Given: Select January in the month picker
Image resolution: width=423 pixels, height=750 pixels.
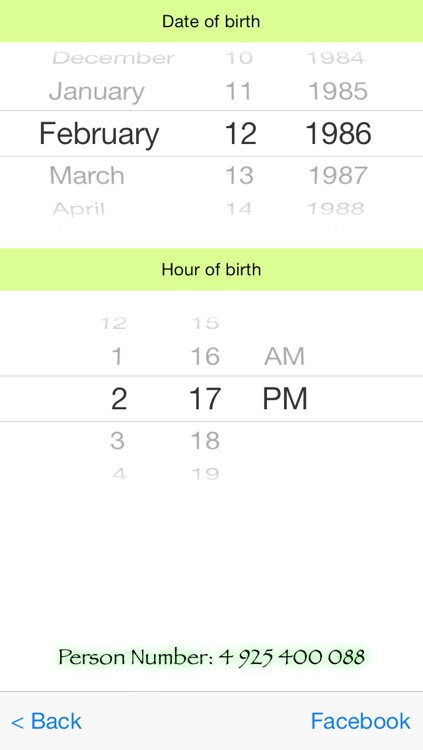Looking at the screenshot, I should click(97, 91).
